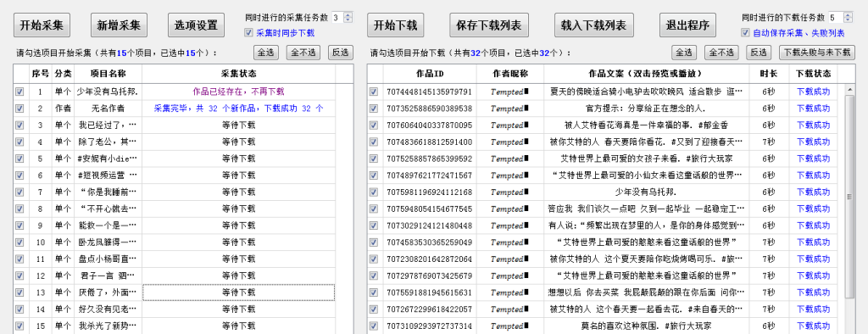Screen dimensions: 868x334
Task: Click the 项目名称 column header
Action: coord(108,74)
